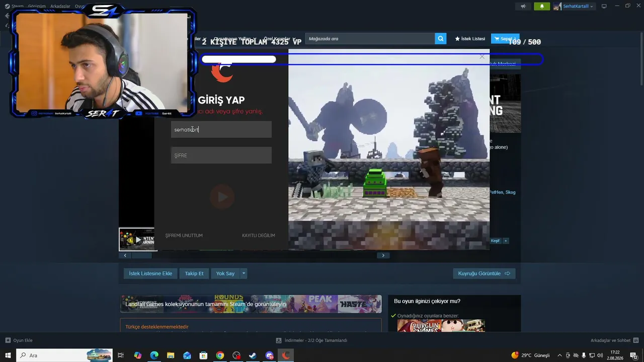
Task: Show hidden system tray icons
Action: pos(559,355)
